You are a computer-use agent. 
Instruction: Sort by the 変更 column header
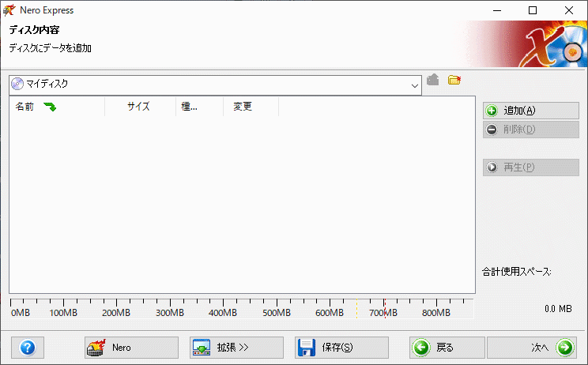click(x=251, y=107)
